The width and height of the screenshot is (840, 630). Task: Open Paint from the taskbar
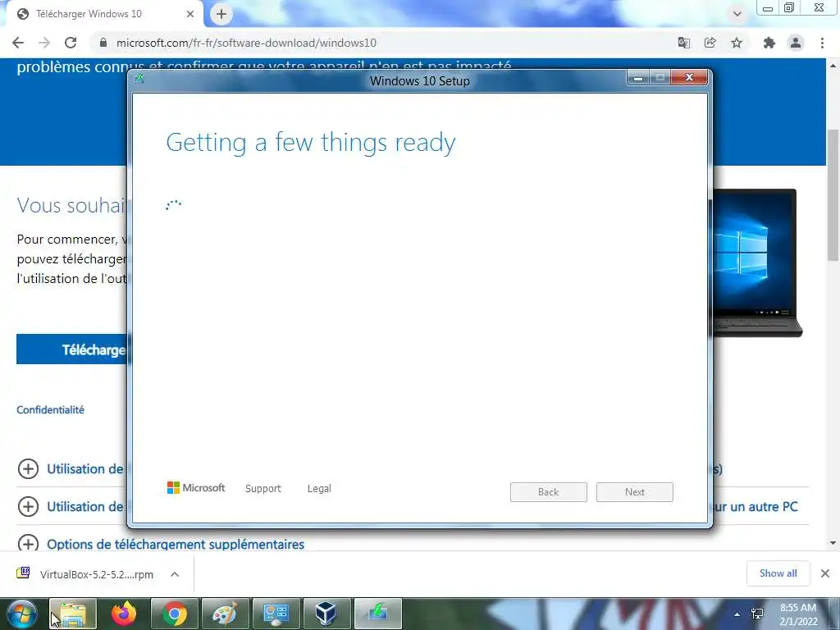[x=226, y=614]
